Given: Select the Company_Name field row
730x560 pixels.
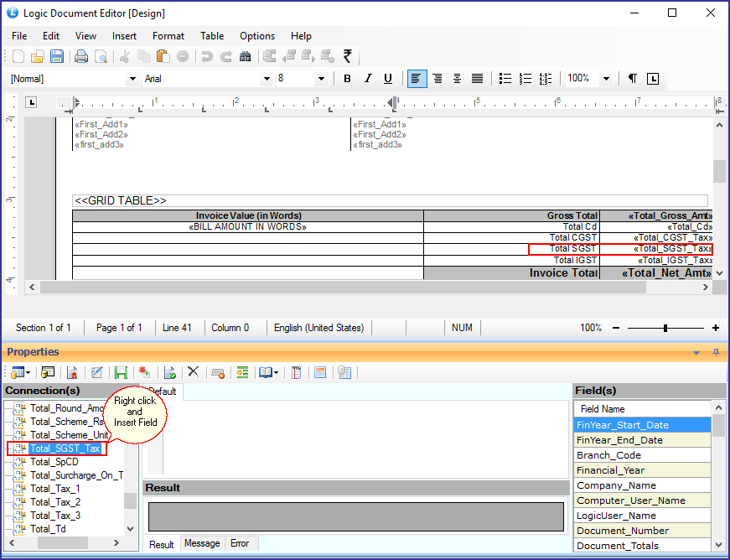Looking at the screenshot, I should (x=643, y=485).
